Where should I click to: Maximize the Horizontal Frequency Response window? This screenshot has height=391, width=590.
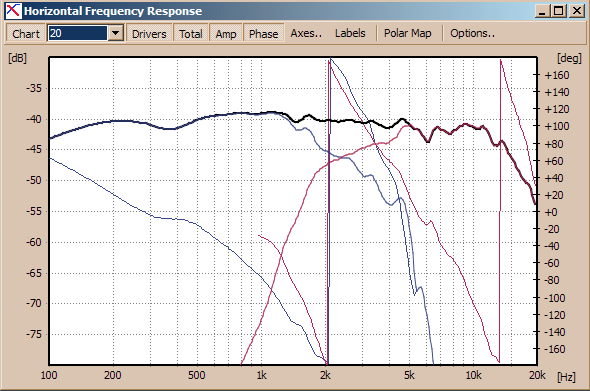point(559,11)
